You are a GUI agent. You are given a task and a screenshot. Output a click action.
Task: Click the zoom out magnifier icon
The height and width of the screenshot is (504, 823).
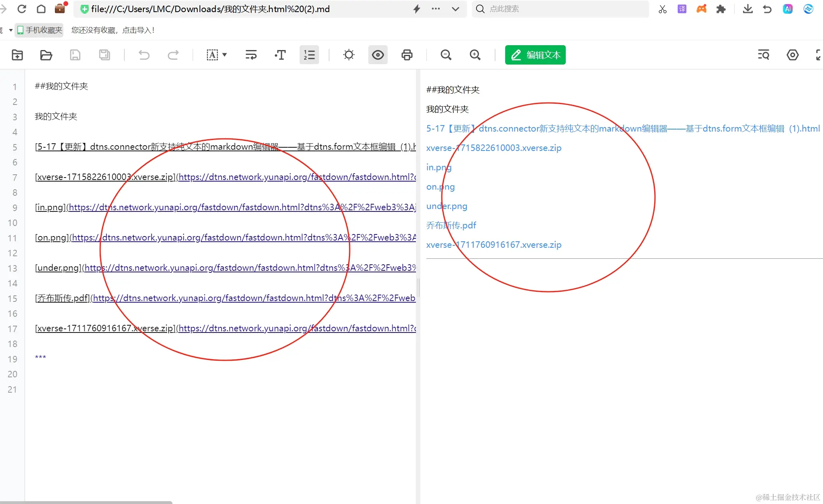pyautogui.click(x=446, y=55)
